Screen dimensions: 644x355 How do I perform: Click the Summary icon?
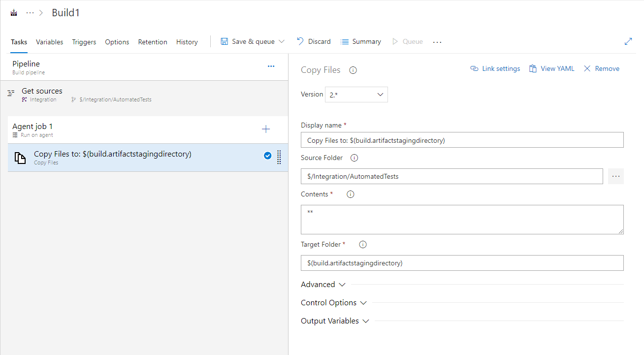[344, 41]
